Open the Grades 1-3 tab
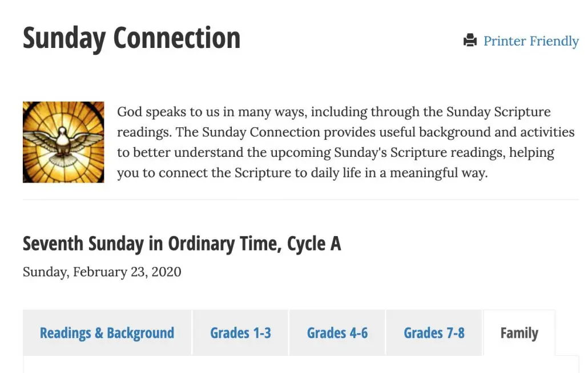This screenshot has width=588, height=373. (x=240, y=333)
